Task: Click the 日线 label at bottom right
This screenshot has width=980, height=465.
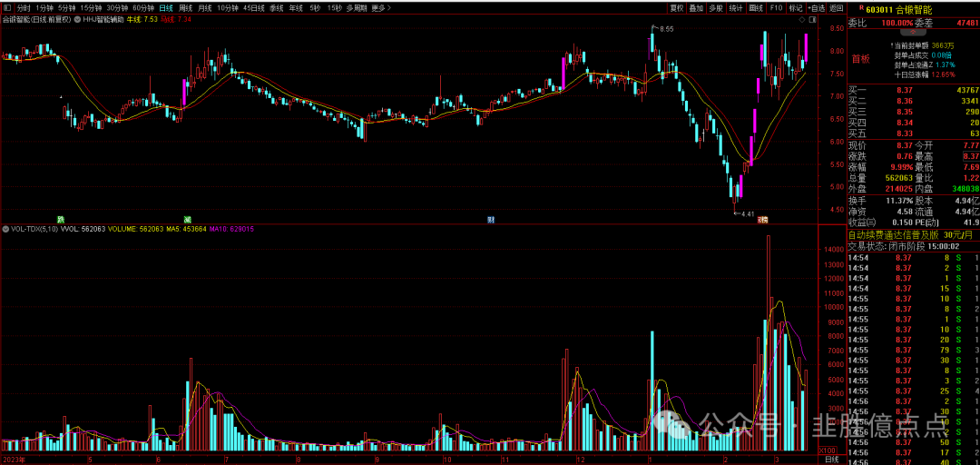Action: coord(832,460)
